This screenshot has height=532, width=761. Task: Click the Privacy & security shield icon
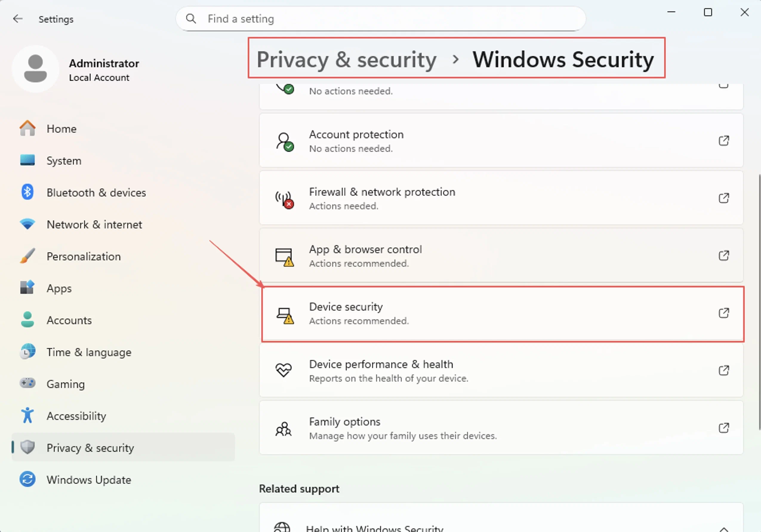27,447
